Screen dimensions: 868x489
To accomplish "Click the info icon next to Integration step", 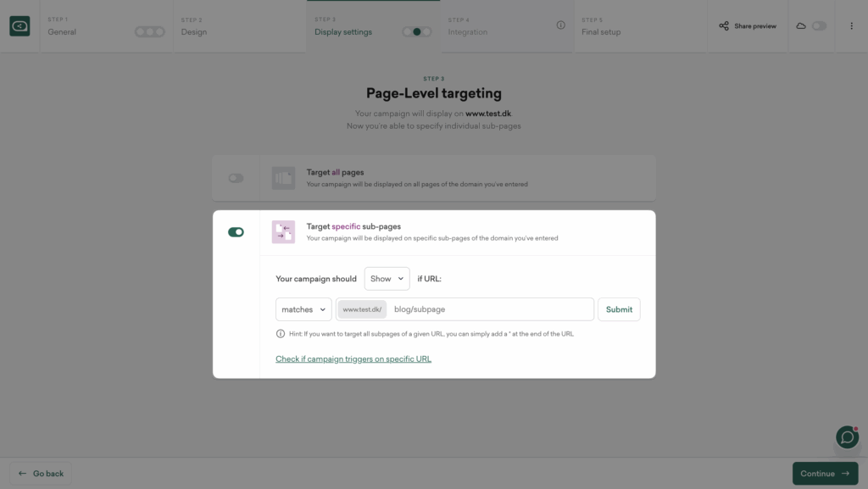I will (x=560, y=25).
